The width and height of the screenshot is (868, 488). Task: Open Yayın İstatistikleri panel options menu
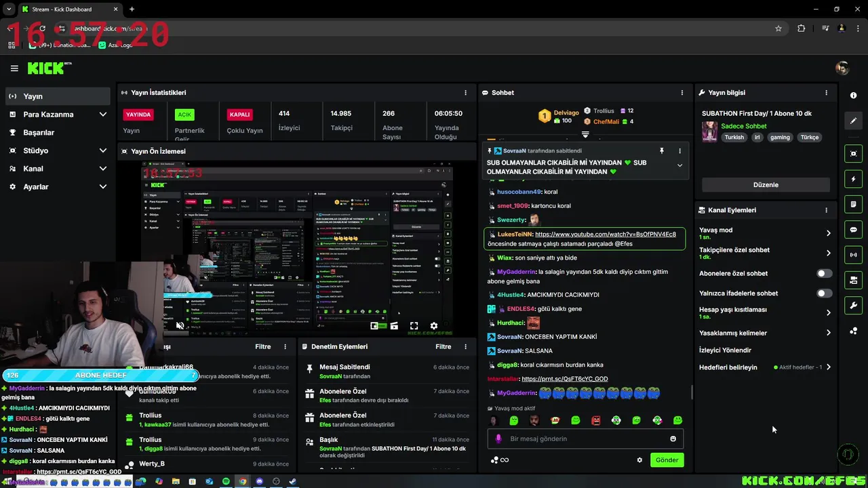pos(465,93)
